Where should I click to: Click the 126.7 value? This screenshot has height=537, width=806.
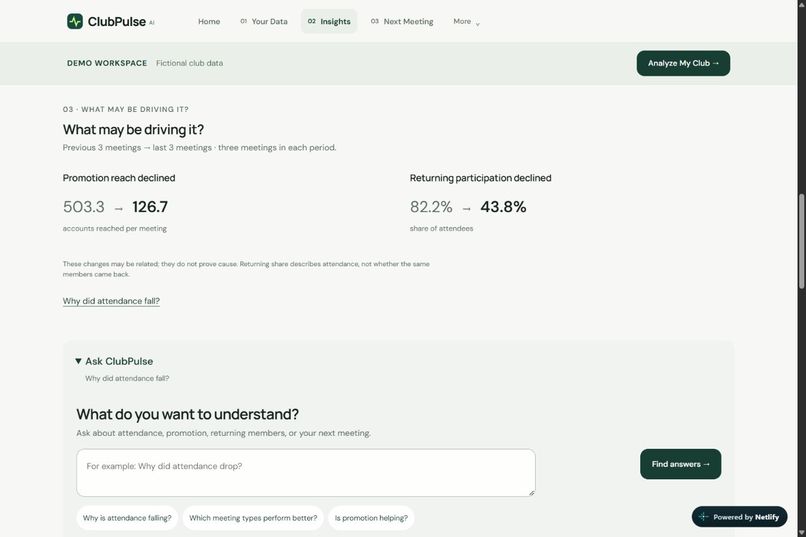coord(150,207)
